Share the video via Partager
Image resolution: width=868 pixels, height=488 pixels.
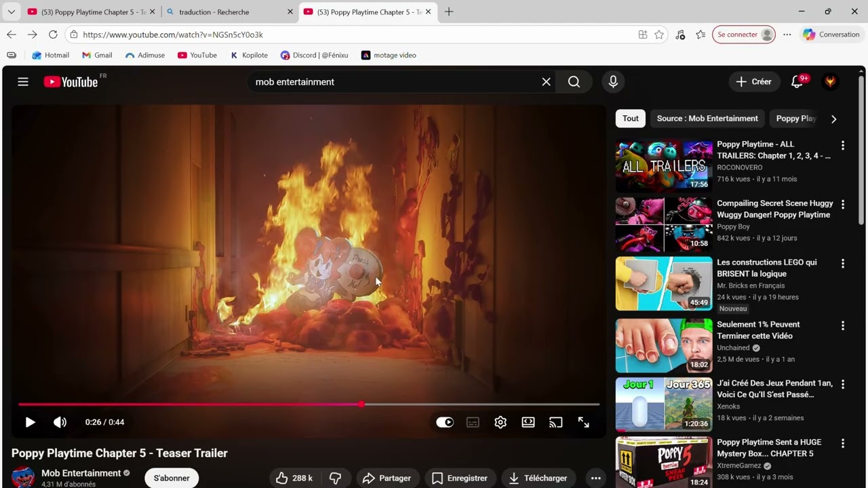click(387, 479)
